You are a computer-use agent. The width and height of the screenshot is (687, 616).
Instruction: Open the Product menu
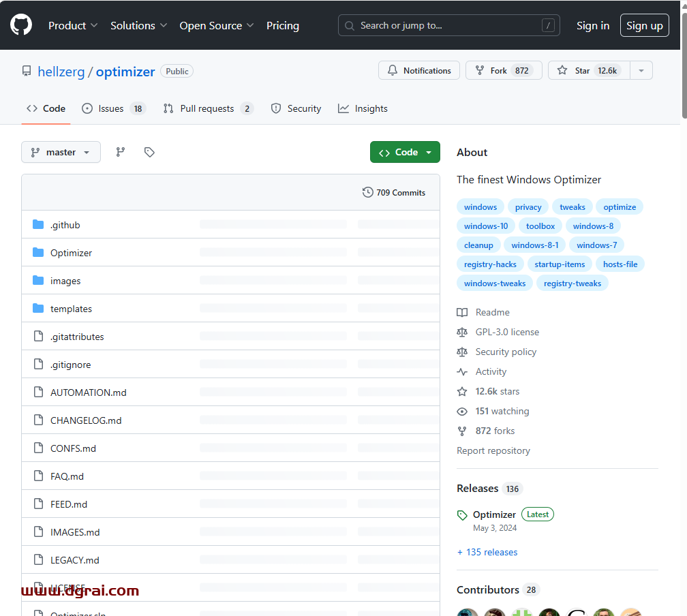coord(73,26)
